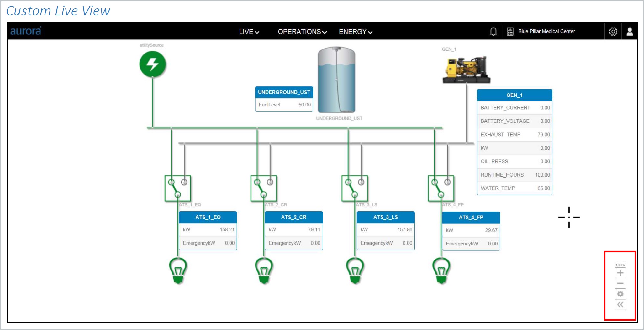This screenshot has width=644, height=330.
Task: Toggle the ATS_3_LS transfer switch symbol
Action: click(354, 188)
